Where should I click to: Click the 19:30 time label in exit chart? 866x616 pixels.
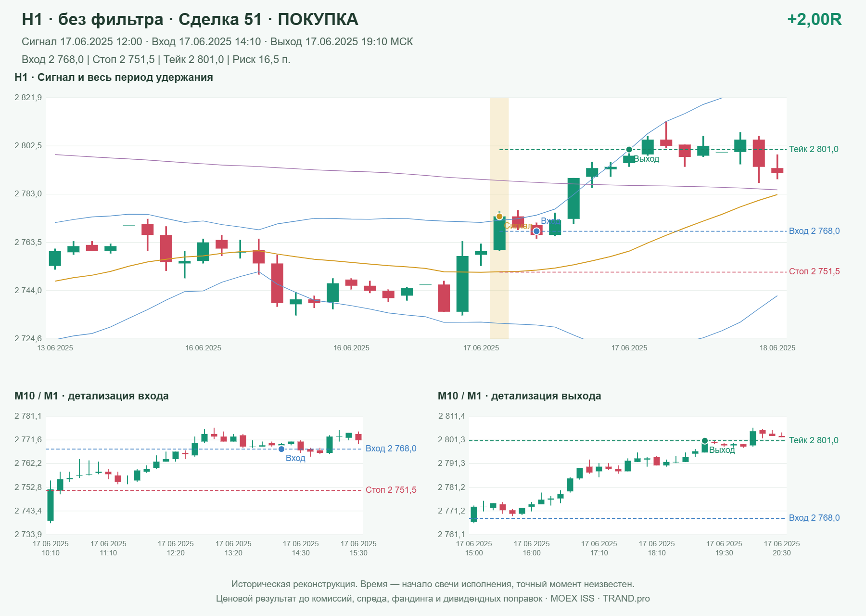(x=724, y=553)
